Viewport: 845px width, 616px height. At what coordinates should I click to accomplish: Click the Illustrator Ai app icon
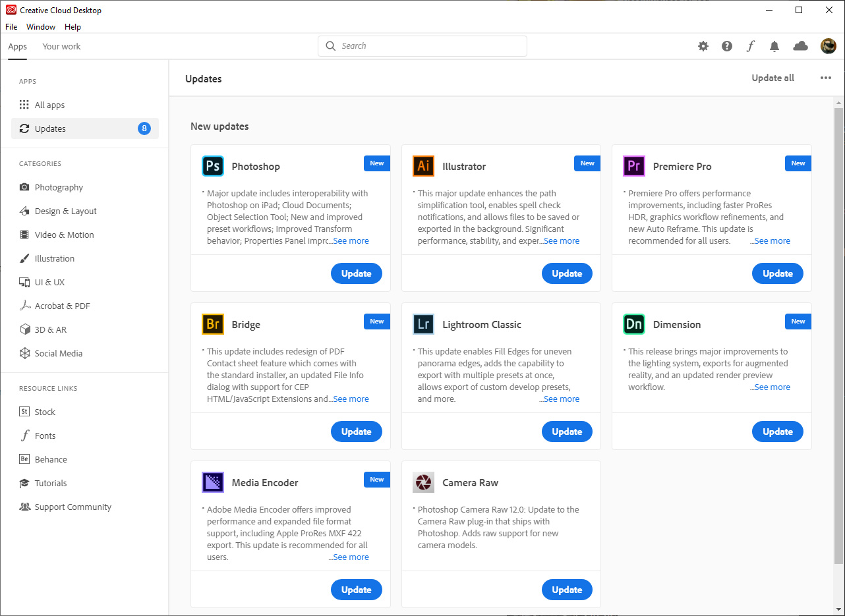[x=423, y=166]
